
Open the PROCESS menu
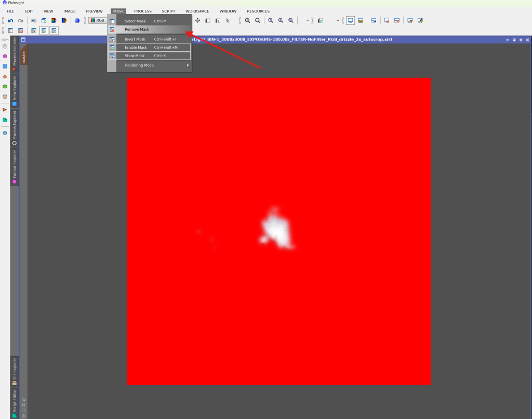point(143,11)
